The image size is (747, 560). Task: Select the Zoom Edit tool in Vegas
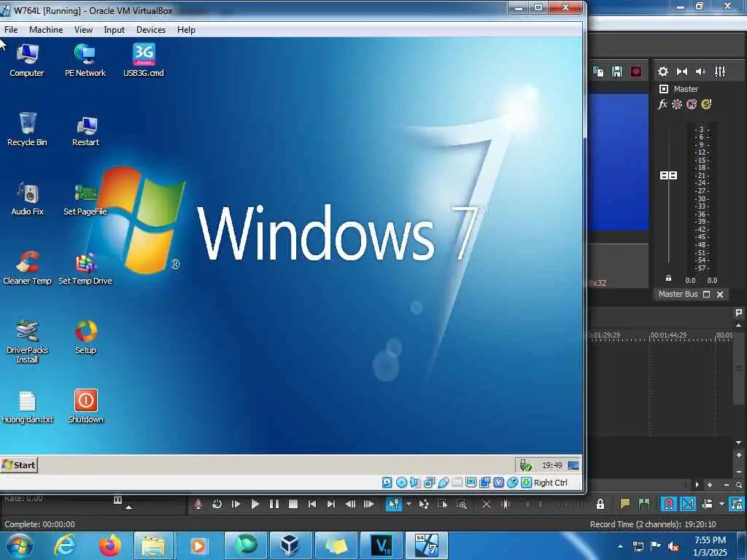point(462,504)
